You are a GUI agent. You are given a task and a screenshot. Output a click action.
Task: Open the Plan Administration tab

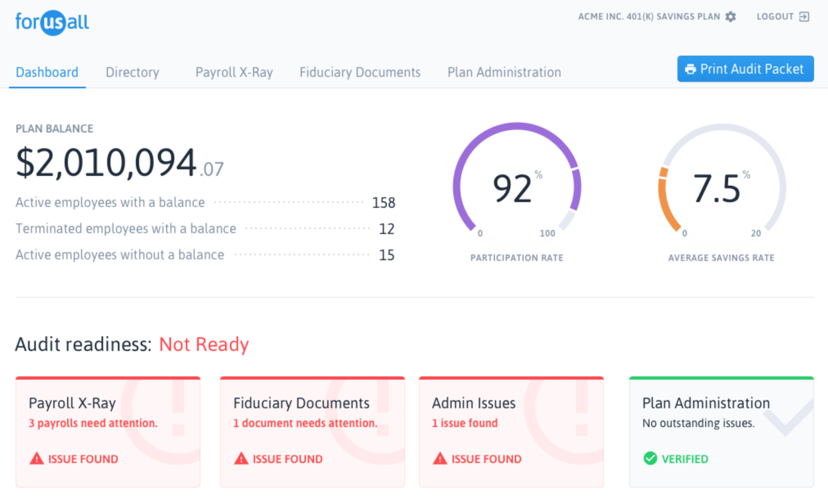[x=504, y=72]
